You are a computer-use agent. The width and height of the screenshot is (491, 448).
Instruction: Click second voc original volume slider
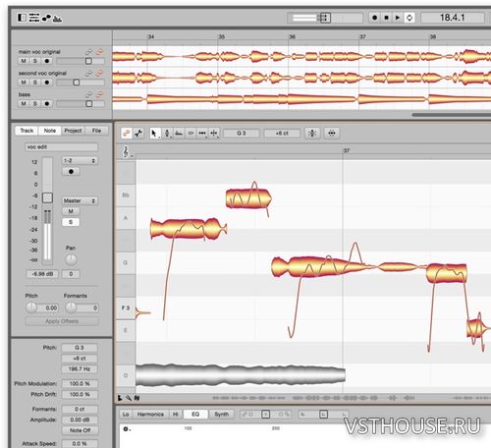(x=81, y=83)
